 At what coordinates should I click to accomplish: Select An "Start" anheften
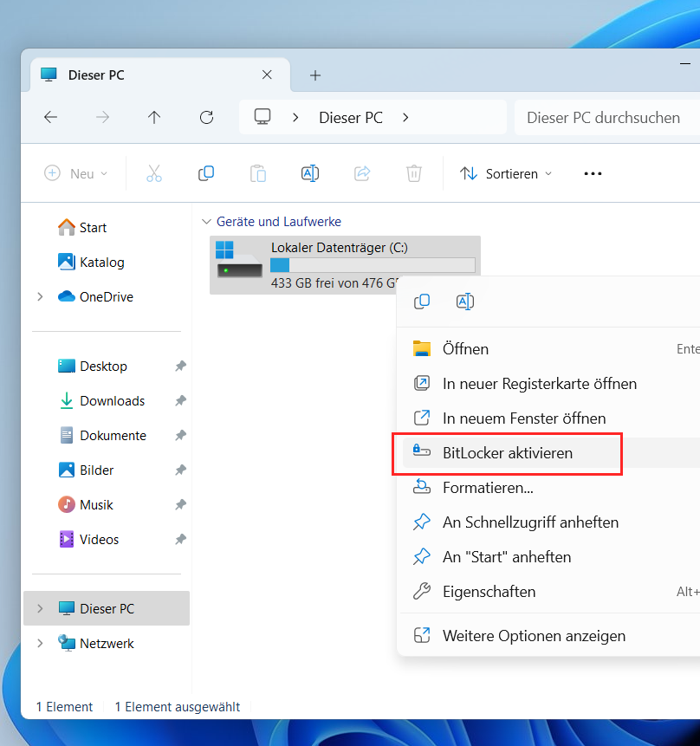click(551, 556)
